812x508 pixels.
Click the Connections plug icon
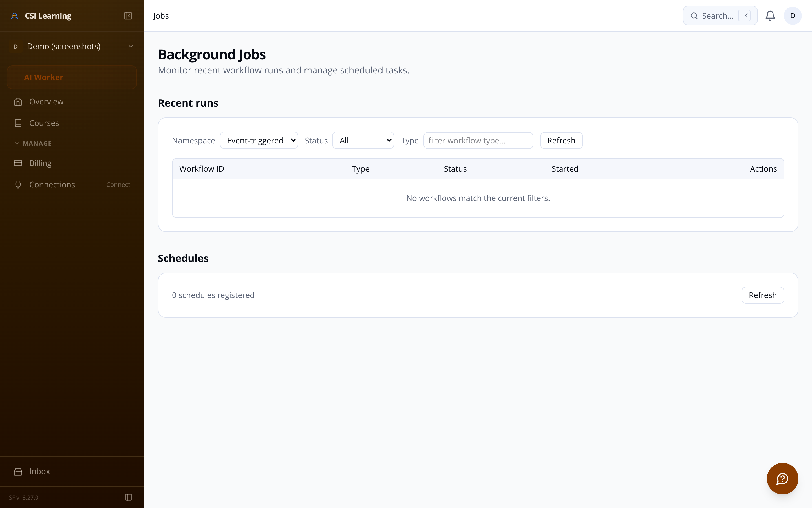pyautogui.click(x=18, y=185)
